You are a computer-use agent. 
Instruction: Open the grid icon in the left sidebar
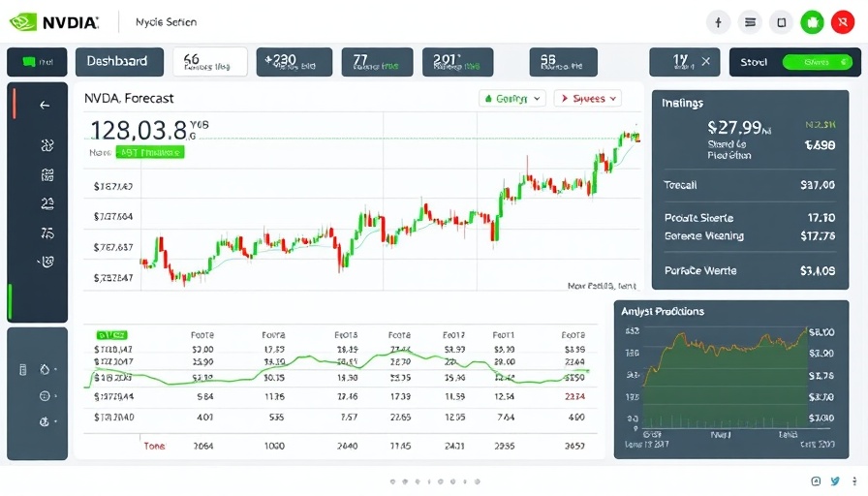[x=47, y=175]
